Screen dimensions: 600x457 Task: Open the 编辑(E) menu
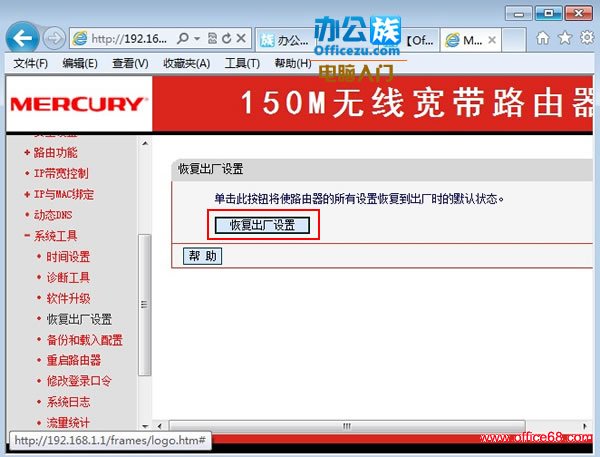coord(80,63)
